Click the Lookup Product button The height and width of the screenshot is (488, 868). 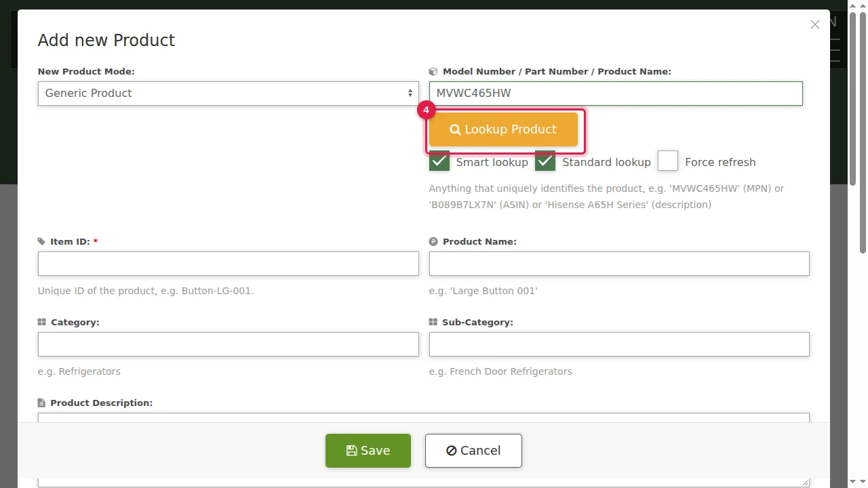pyautogui.click(x=503, y=129)
